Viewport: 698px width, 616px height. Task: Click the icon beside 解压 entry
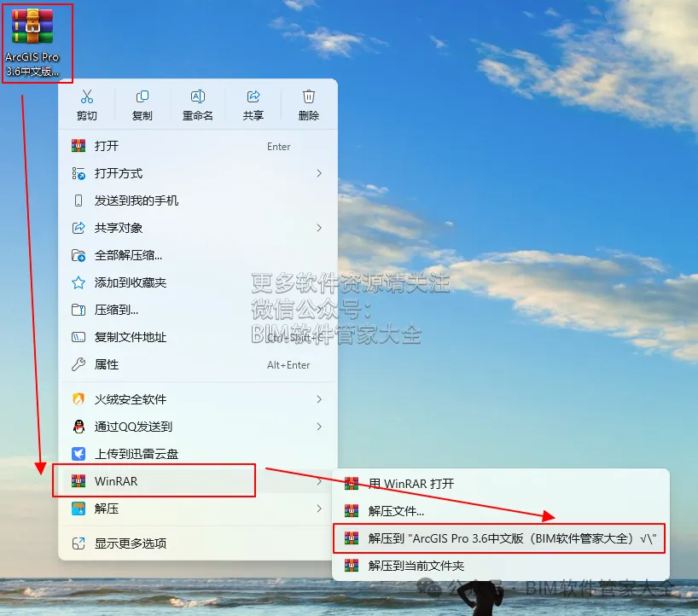[79, 508]
